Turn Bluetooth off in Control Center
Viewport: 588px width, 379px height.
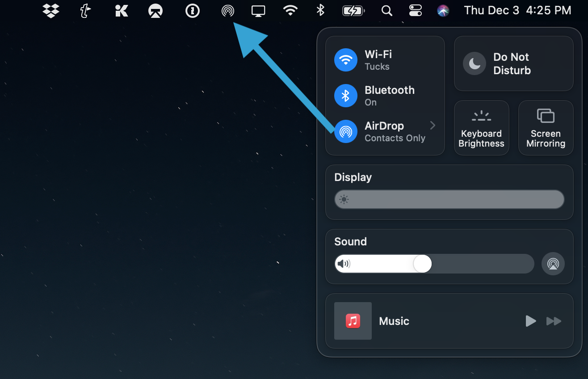(x=345, y=96)
